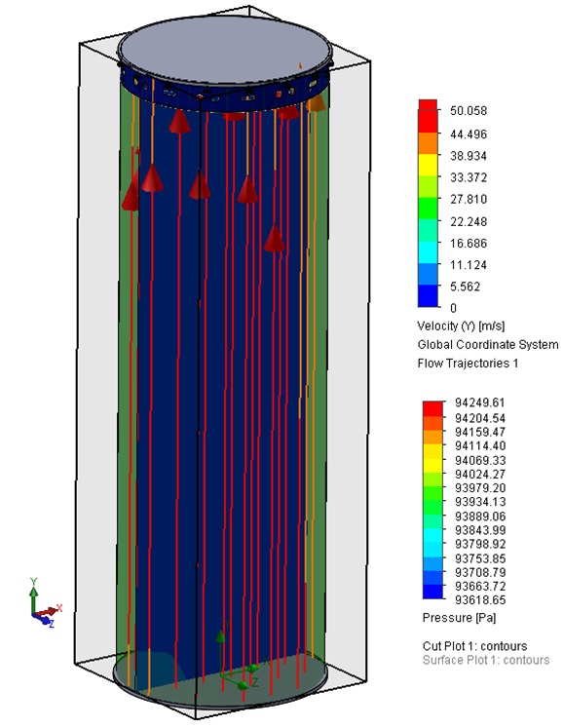Click the pressure maximum value 94249.61
Screen dimensions: 563x728
pos(480,402)
